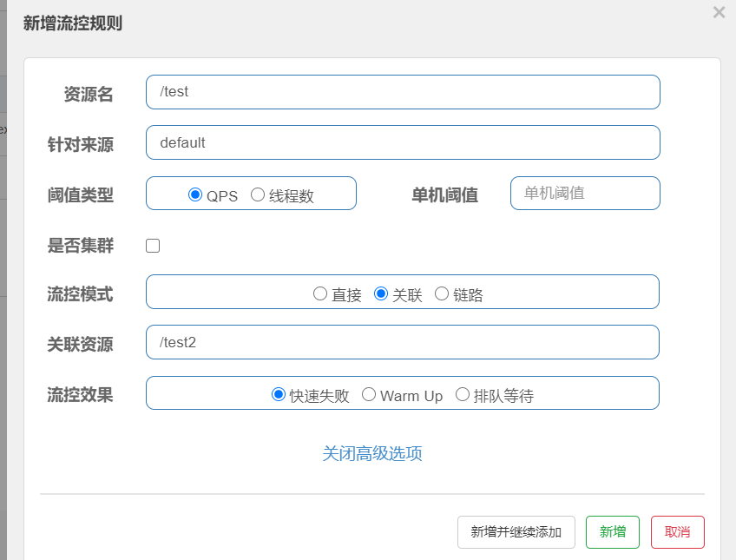The width and height of the screenshot is (736, 560).
Task: Focus the 关联资源 field containing /test2
Action: point(403,342)
